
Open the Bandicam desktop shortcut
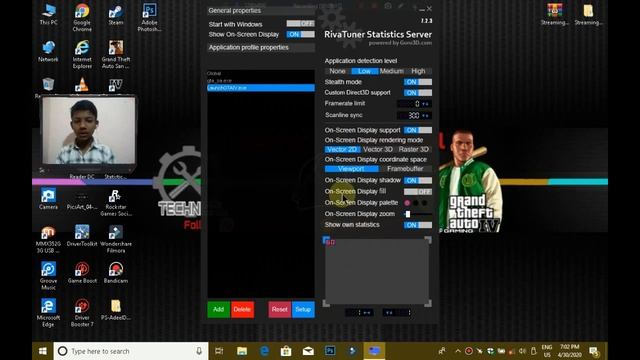(116, 272)
